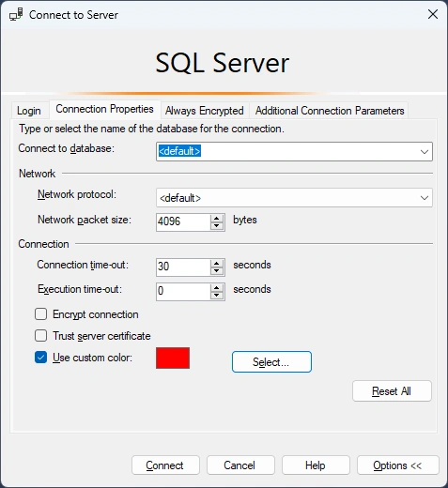Viewport: 448px width, 488px height.
Task: Decrease the connection time-out seconds
Action: [x=217, y=271]
